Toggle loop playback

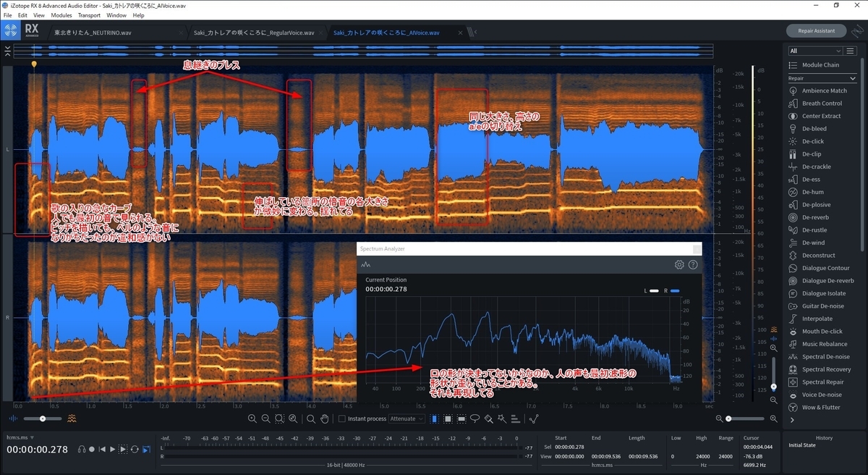click(x=135, y=450)
